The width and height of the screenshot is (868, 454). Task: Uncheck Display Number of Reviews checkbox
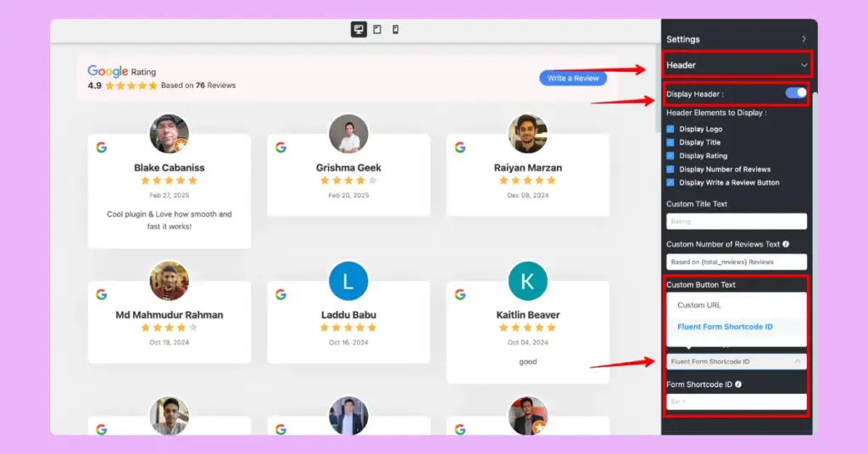(x=670, y=169)
